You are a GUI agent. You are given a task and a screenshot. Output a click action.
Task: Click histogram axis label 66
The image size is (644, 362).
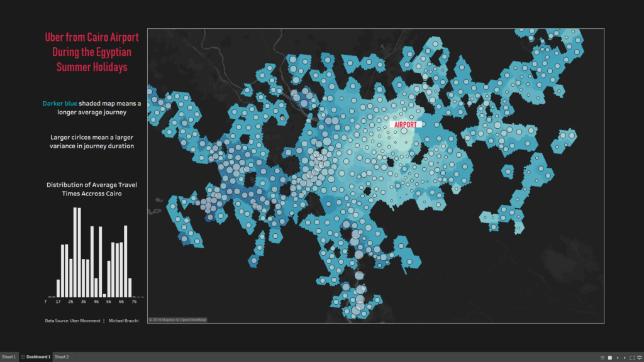[x=121, y=302]
